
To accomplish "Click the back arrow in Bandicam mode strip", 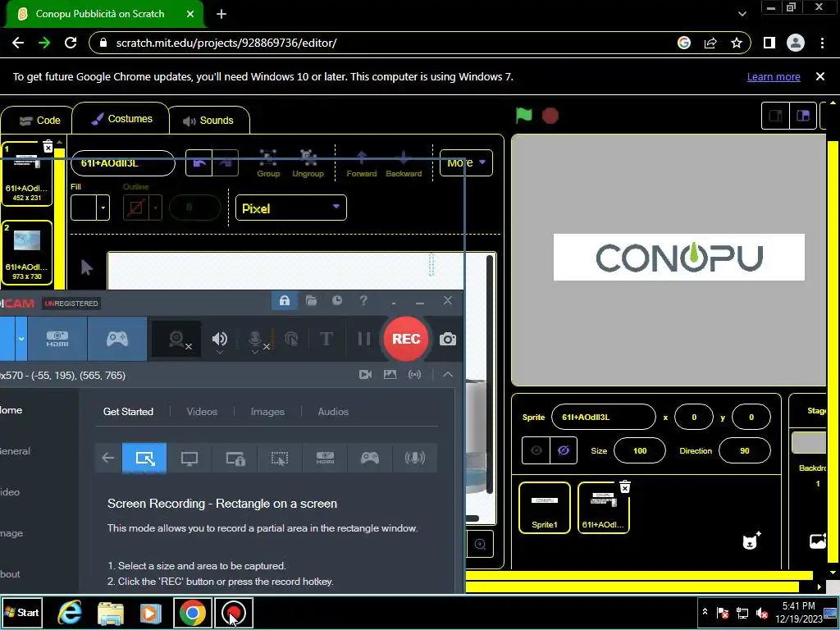I will pos(108,458).
